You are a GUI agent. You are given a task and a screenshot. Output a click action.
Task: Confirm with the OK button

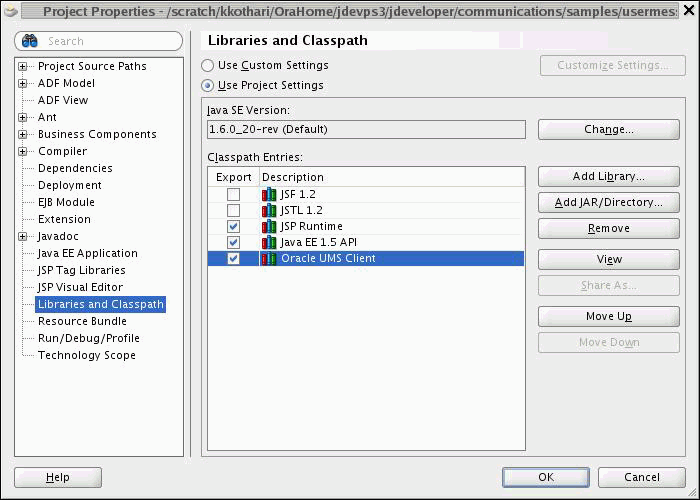point(546,477)
